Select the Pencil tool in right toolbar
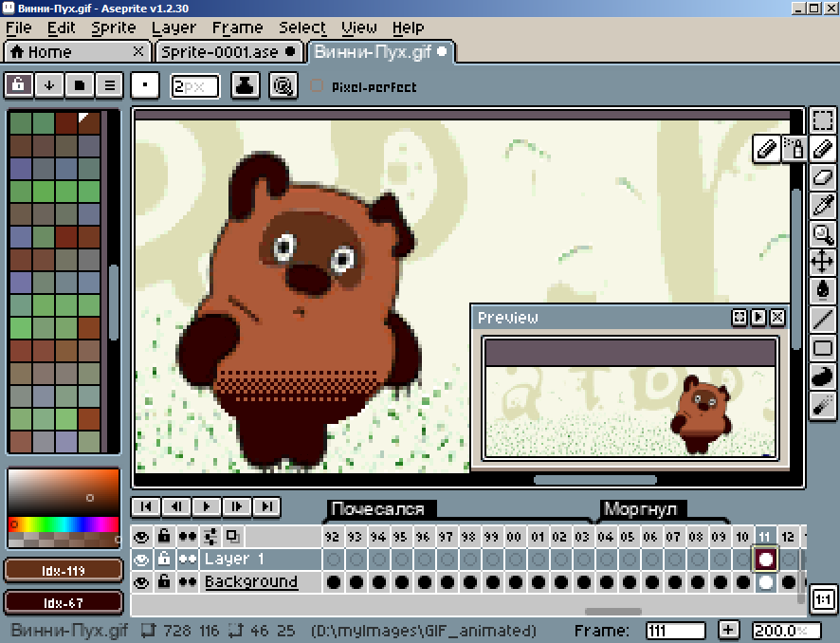Screen dimensions: 840x643 822,149
